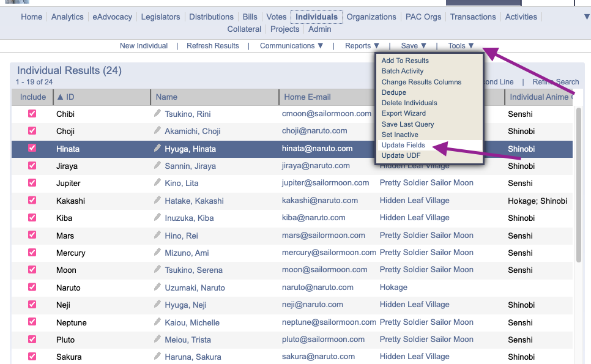Collapse the Tools dropdown menu
Image resolution: width=591 pixels, height=364 pixels.
point(461,46)
